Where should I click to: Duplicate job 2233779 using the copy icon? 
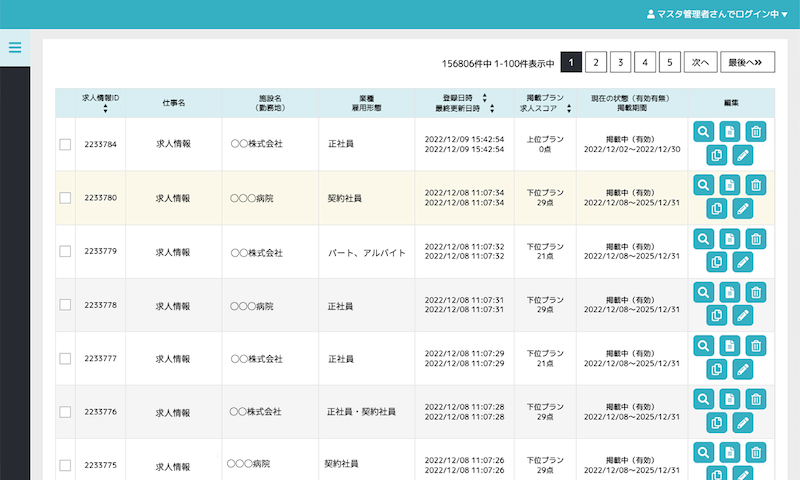(716, 262)
